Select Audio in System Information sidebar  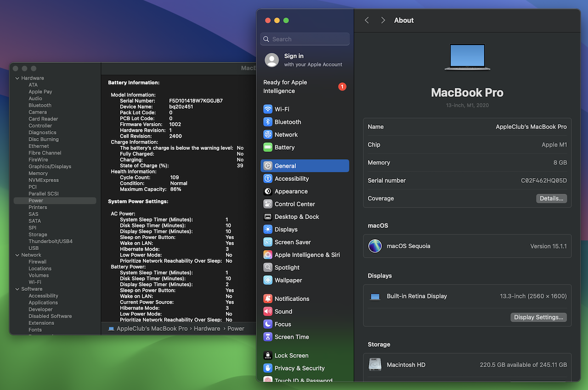[35, 99]
